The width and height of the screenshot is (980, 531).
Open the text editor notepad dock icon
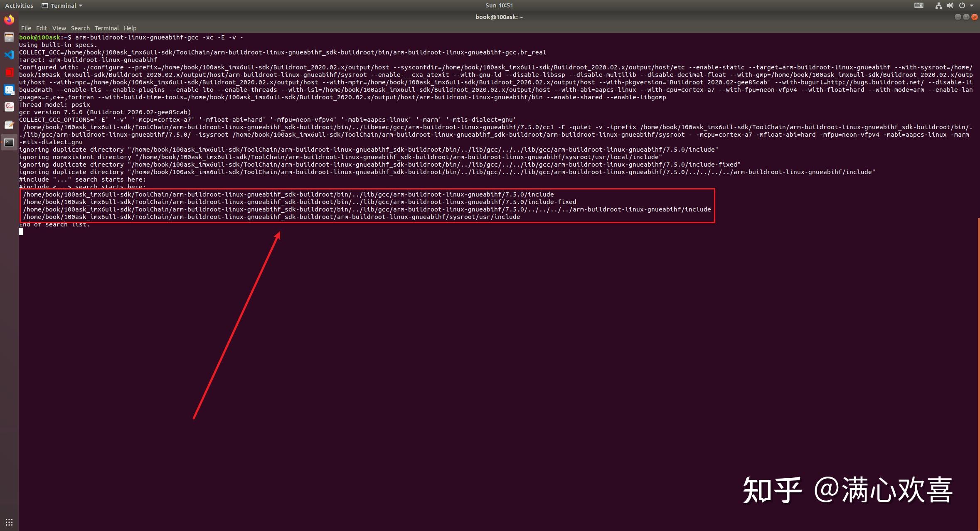pos(9,125)
